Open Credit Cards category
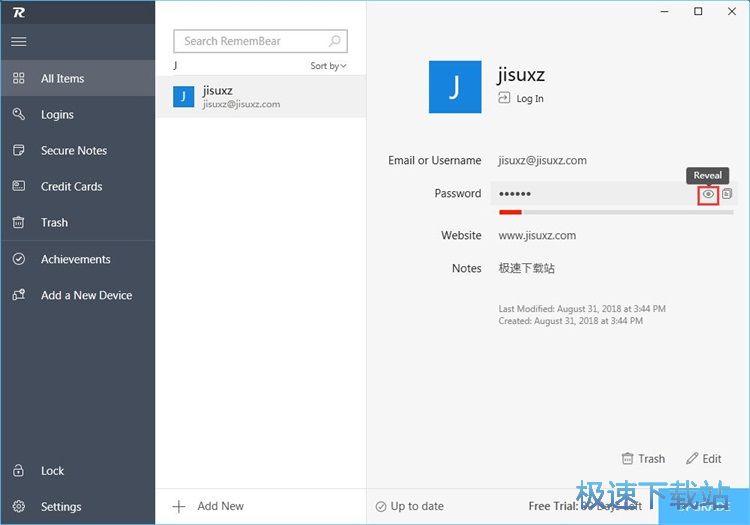The image size is (750, 525). [x=77, y=186]
